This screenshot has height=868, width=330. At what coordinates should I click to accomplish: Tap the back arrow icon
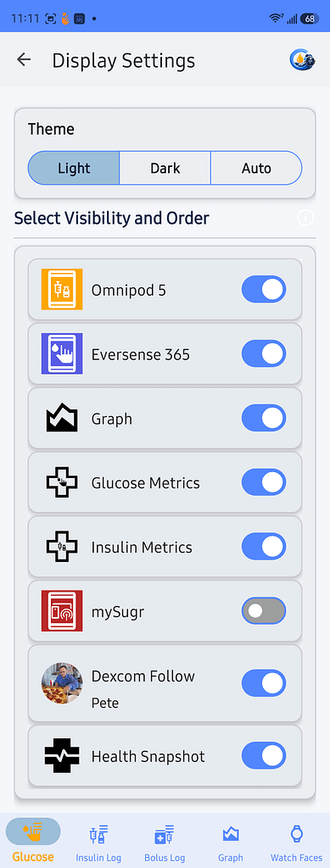click(24, 60)
